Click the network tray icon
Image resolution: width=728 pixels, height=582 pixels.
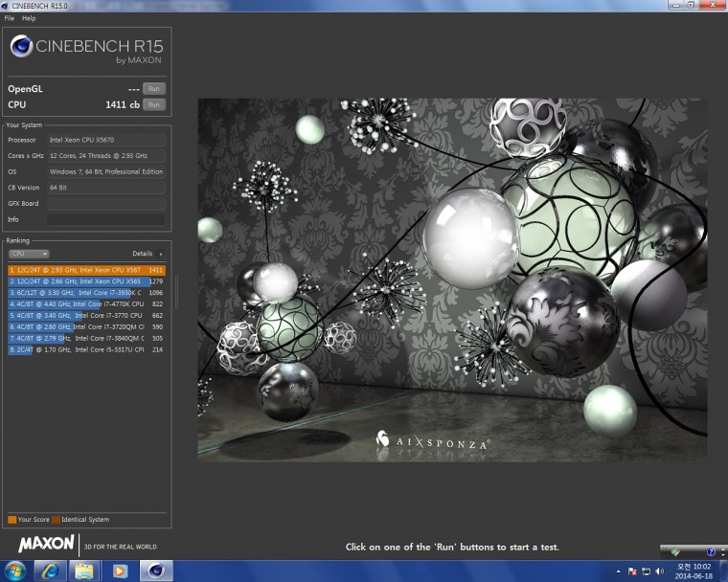646,571
